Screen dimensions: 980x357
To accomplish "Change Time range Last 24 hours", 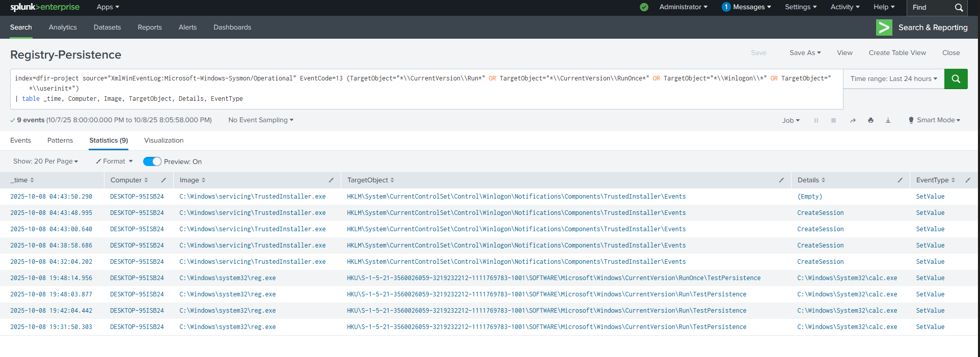I will tap(894, 79).
